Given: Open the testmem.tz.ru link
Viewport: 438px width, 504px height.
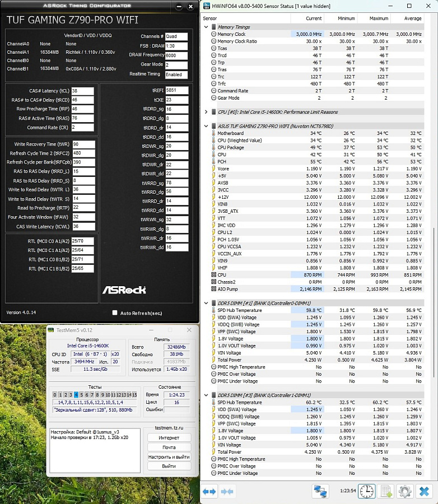Looking at the screenshot, I should [169, 428].
